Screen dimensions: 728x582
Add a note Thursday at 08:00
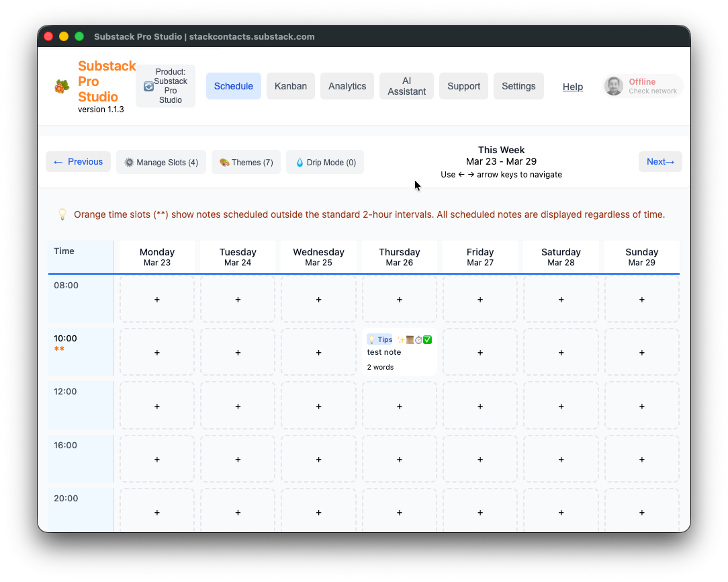click(400, 300)
